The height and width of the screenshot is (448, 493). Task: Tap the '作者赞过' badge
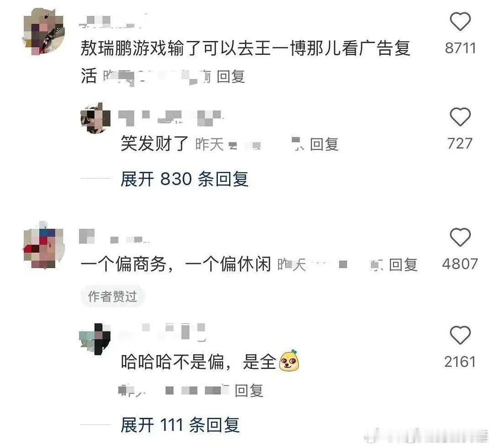[x=113, y=296]
